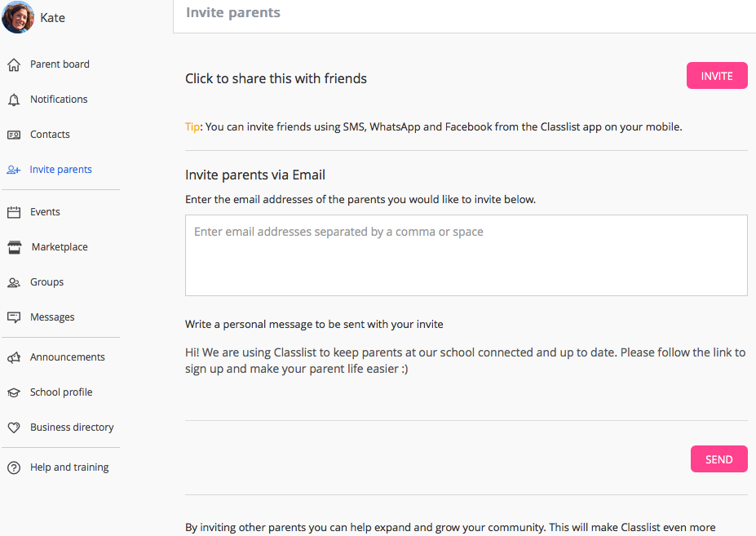This screenshot has width=756, height=536.
Task: Click the Business directory heart icon
Action: pos(14,427)
